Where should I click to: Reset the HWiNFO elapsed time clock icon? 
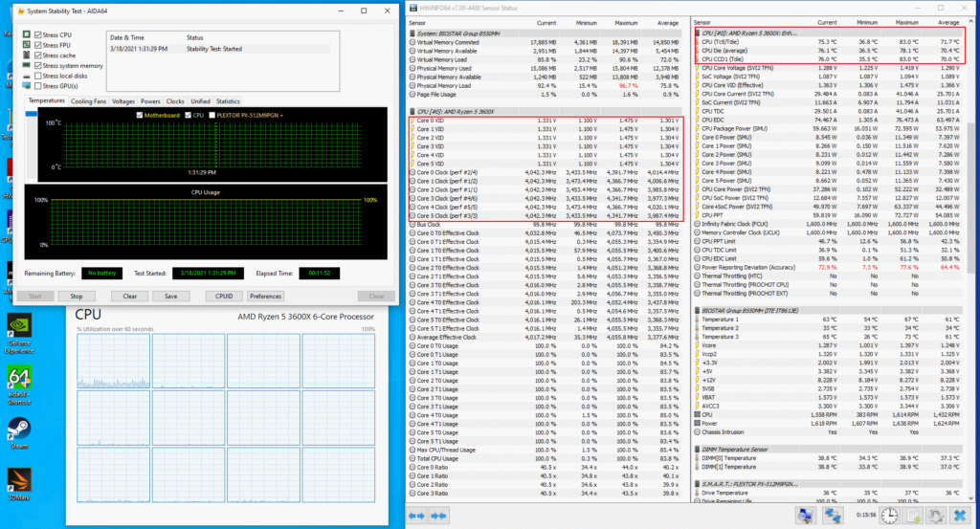tap(890, 517)
